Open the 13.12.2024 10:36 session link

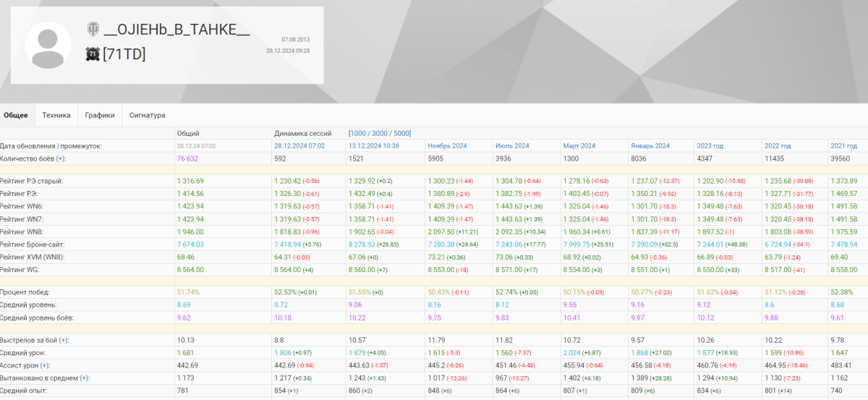click(373, 146)
